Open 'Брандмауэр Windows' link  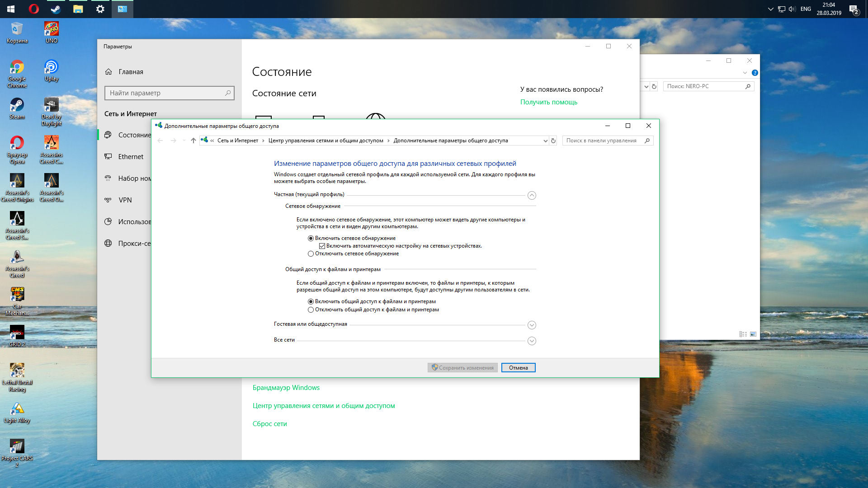point(286,388)
